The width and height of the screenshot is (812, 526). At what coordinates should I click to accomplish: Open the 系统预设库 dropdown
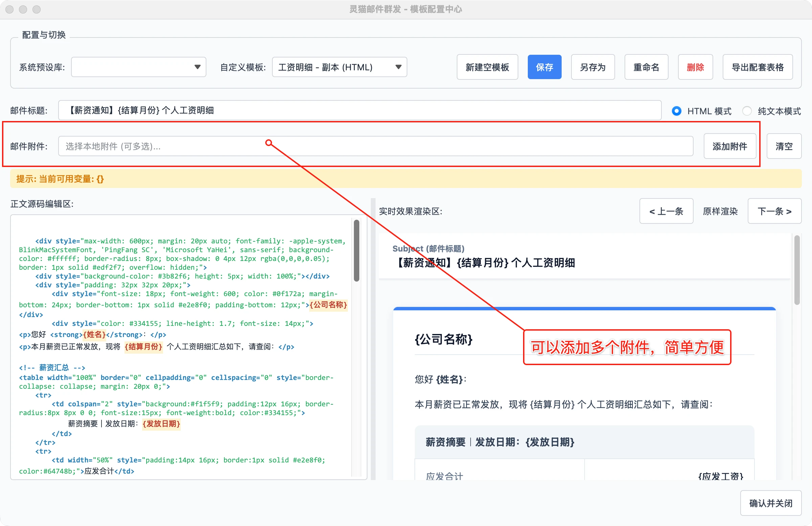pyautogui.click(x=138, y=67)
